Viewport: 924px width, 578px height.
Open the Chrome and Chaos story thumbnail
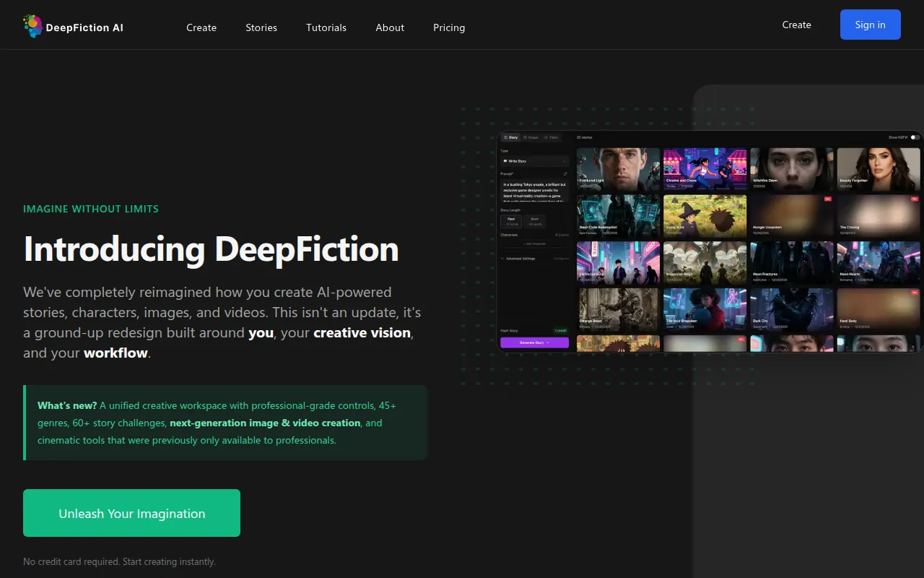pyautogui.click(x=705, y=169)
